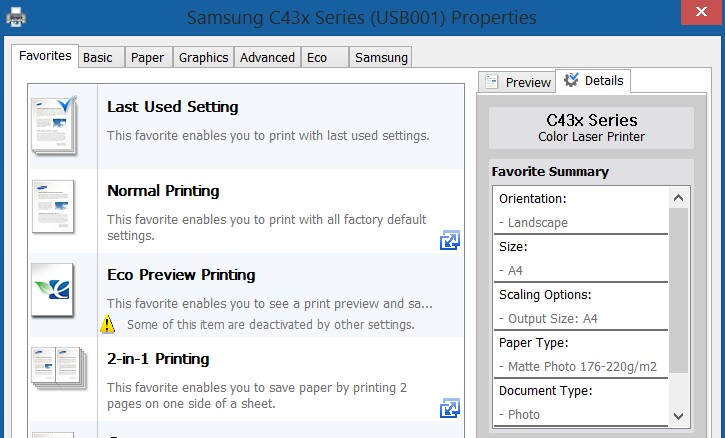Open the Graphics tab
This screenshot has height=438, width=725.
click(x=203, y=57)
